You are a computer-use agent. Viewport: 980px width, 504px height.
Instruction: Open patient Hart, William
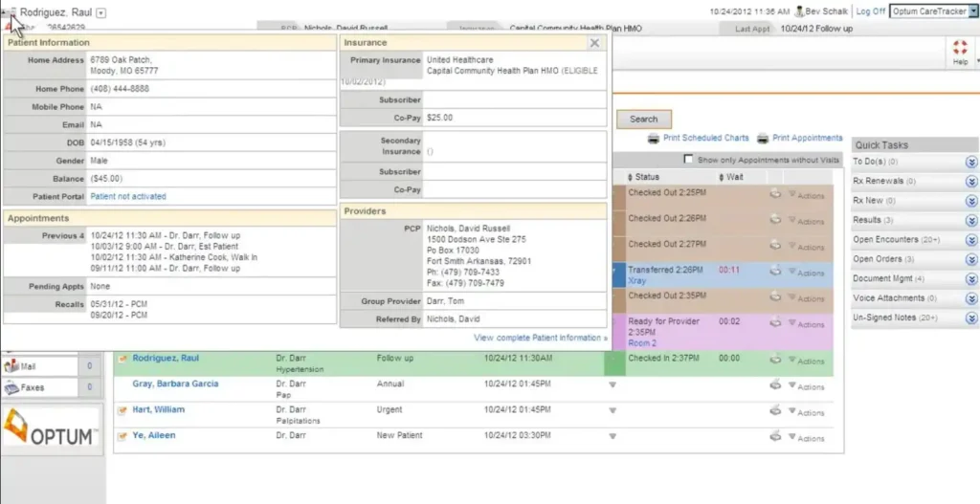tap(159, 409)
